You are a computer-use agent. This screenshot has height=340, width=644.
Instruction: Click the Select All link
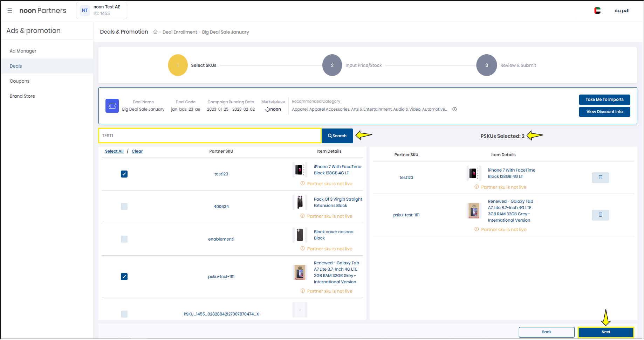pyautogui.click(x=114, y=151)
